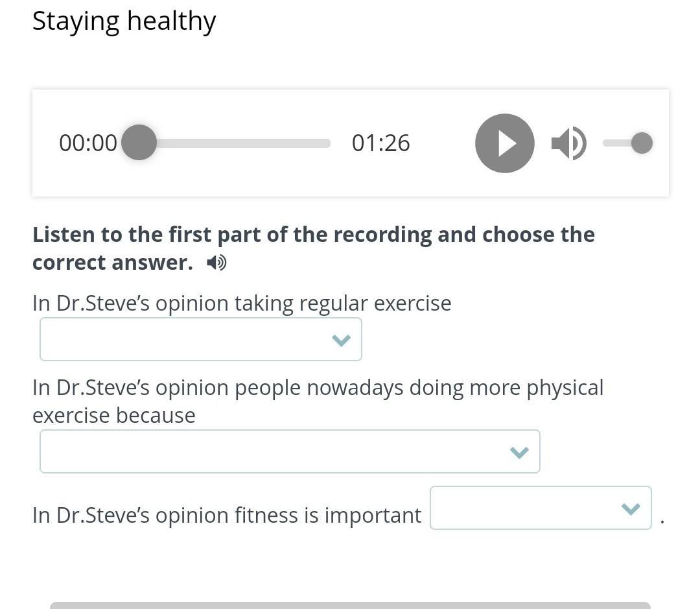Click the chevron in the regular exercise dropdown
The height and width of the screenshot is (609, 700).
(341, 340)
